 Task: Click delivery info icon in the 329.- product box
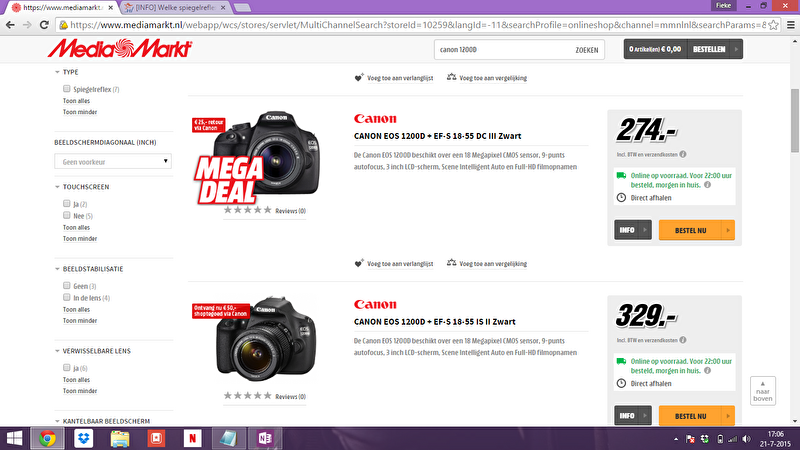tap(707, 370)
